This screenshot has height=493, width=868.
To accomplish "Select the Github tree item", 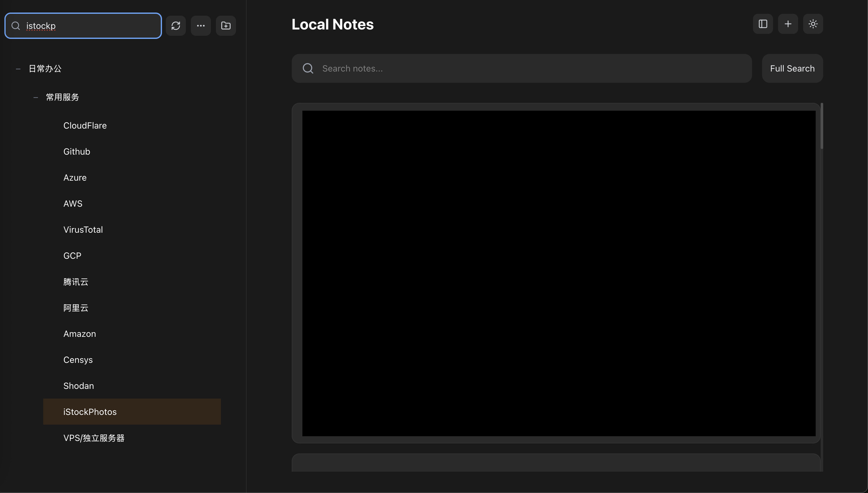I will [77, 152].
